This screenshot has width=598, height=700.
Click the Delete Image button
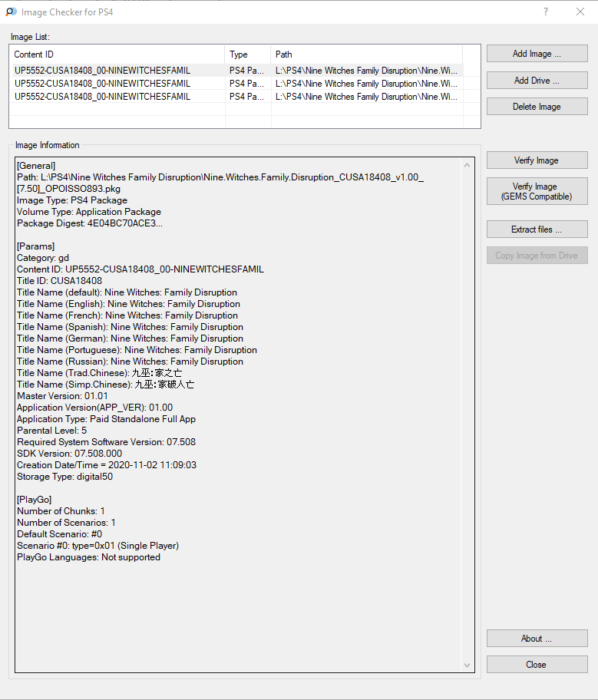(x=537, y=107)
